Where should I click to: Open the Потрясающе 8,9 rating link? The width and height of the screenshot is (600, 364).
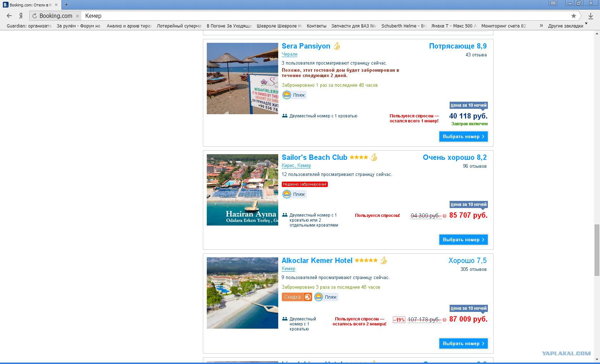click(x=458, y=46)
